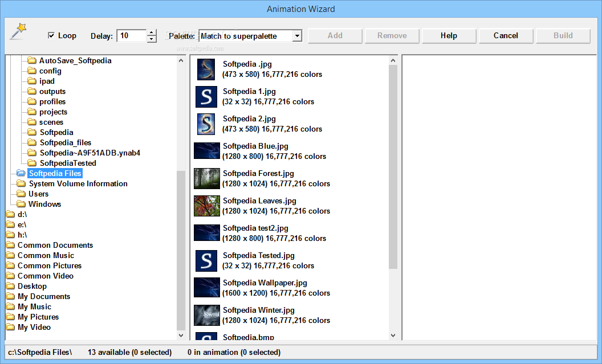Select the Softpedia Forest.jpg thumbnail
Image resolution: width=602 pixels, height=364 pixels.
pyautogui.click(x=207, y=178)
